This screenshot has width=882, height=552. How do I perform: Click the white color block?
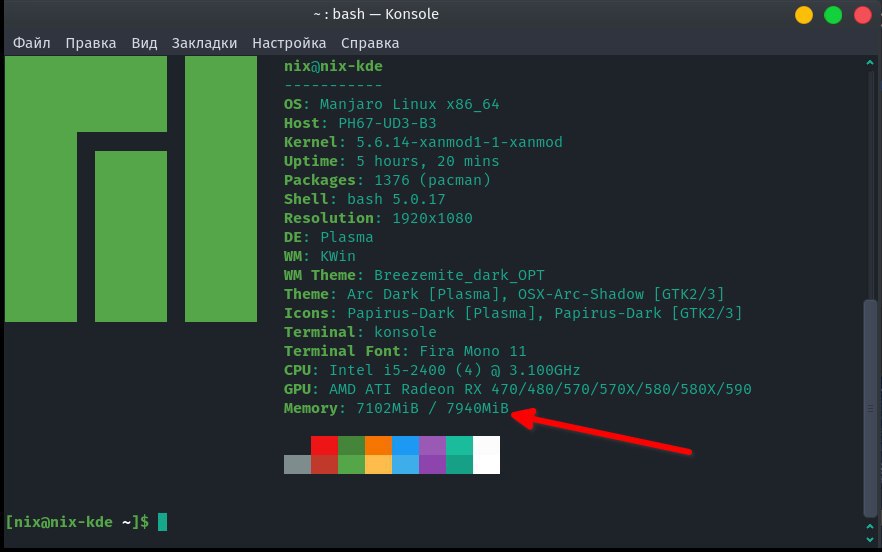pos(487,455)
